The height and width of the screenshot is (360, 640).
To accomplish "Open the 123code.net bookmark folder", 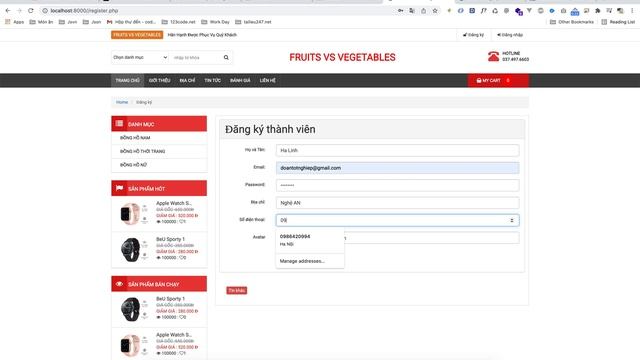I will tap(179, 22).
